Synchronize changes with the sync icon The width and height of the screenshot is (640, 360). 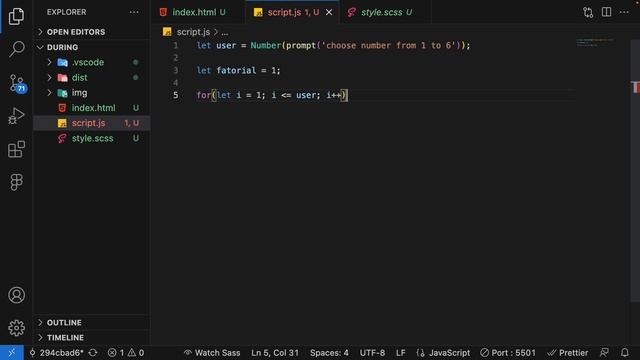[93, 353]
